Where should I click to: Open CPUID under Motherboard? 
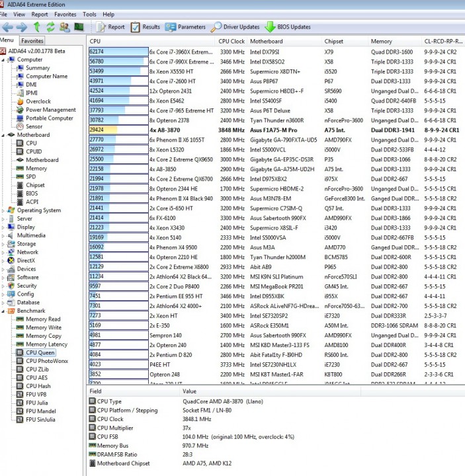pyautogui.click(x=34, y=151)
